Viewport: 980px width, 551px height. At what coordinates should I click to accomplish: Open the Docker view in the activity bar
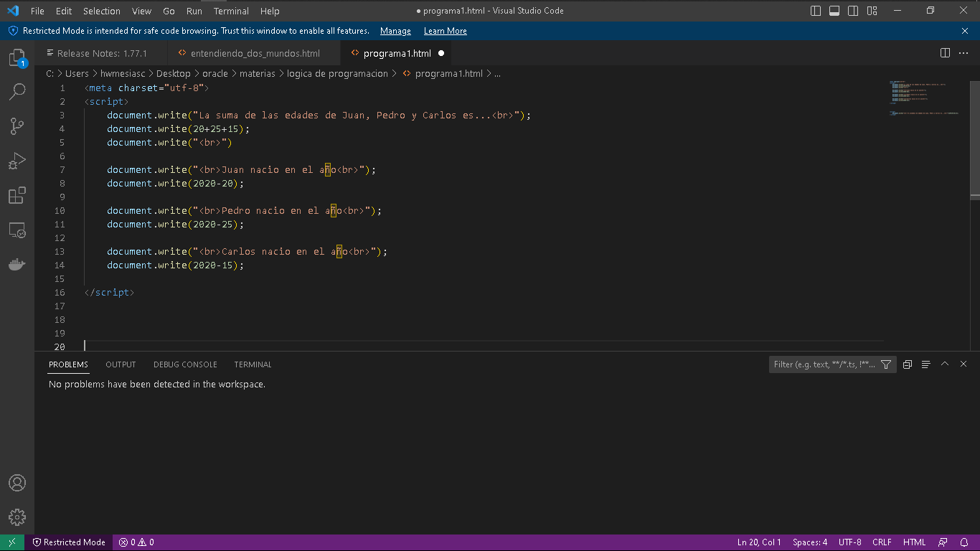pos(17,264)
